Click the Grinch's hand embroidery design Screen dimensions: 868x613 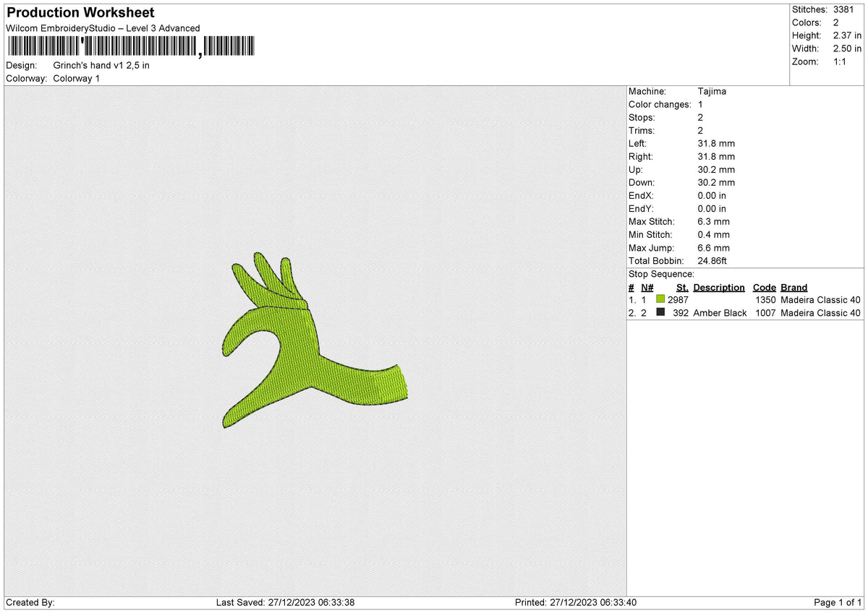(315, 340)
